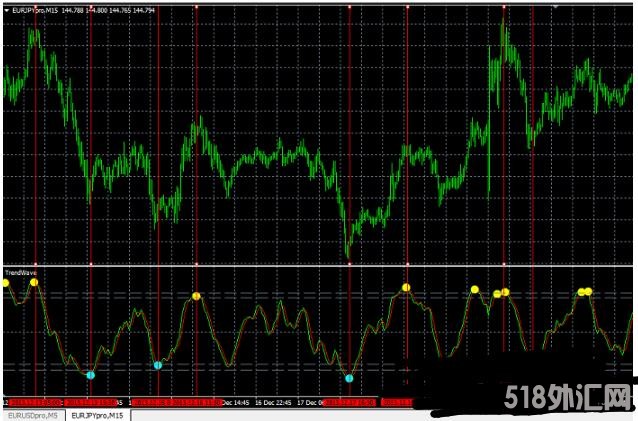Image resolution: width=638 pixels, height=421 pixels.
Task: Click the yellow dot on the fourth red line
Action: [196, 296]
